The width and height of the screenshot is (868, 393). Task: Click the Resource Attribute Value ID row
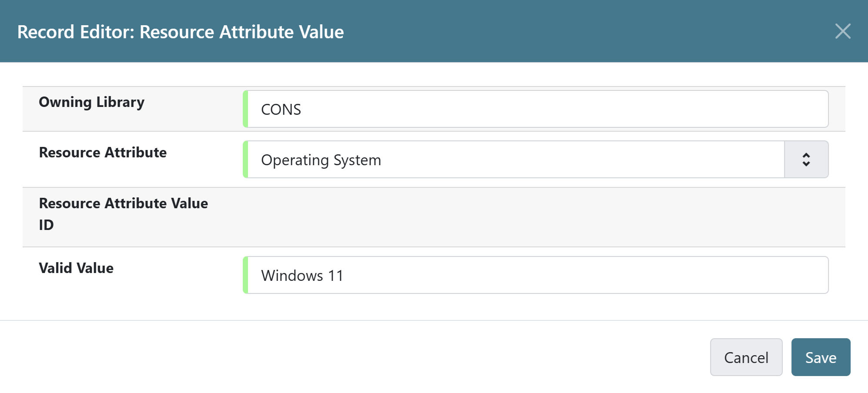(x=123, y=214)
